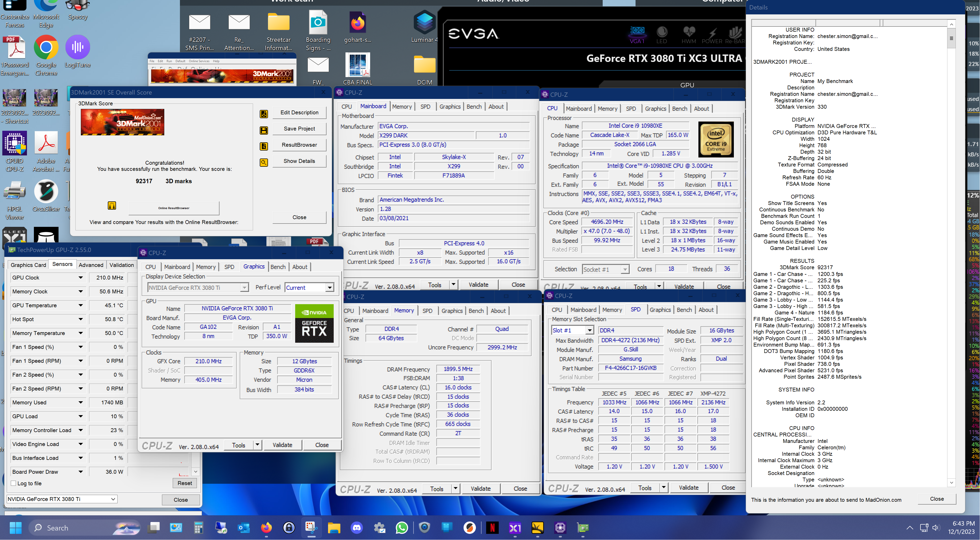This screenshot has width=980, height=540.
Task: Select the DCIM folder on the desktop
Action: point(425,70)
